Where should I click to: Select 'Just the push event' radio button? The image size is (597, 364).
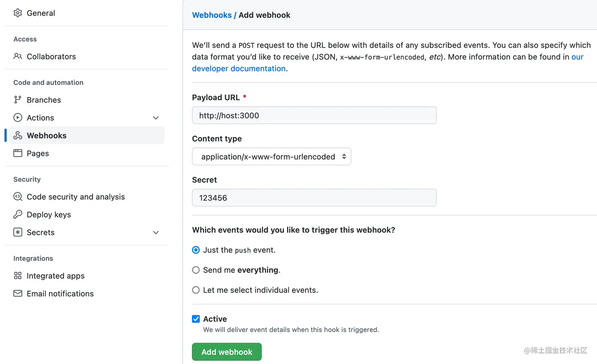pyautogui.click(x=196, y=250)
